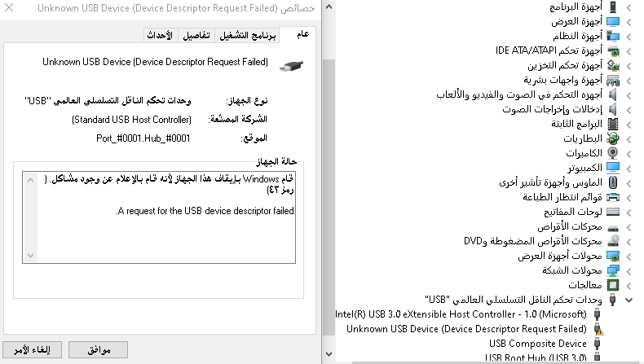Click the USB plug image in properties dialog
Viewport: 644px width, 364px height.
click(x=291, y=66)
